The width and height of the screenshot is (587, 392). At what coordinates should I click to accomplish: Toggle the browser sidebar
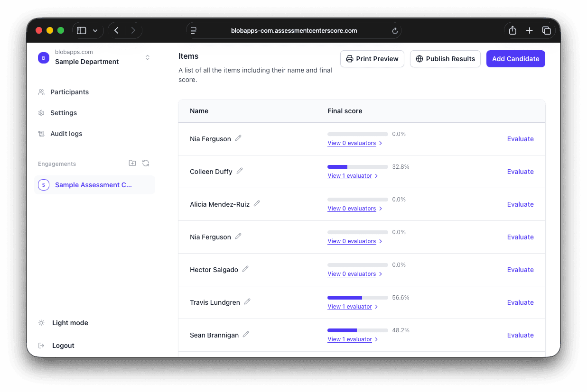coord(82,30)
